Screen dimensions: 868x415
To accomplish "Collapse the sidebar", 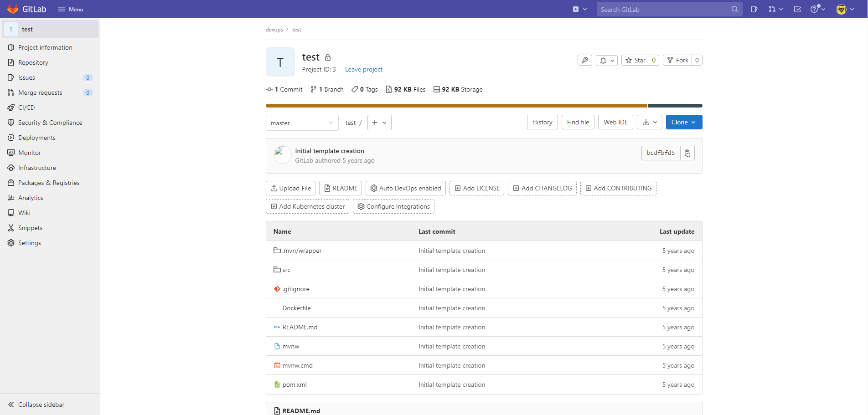I will 50,405.
